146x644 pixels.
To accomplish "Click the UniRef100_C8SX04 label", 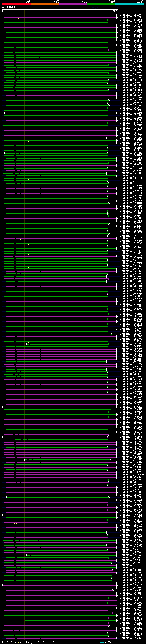I will click(x=131, y=316).
